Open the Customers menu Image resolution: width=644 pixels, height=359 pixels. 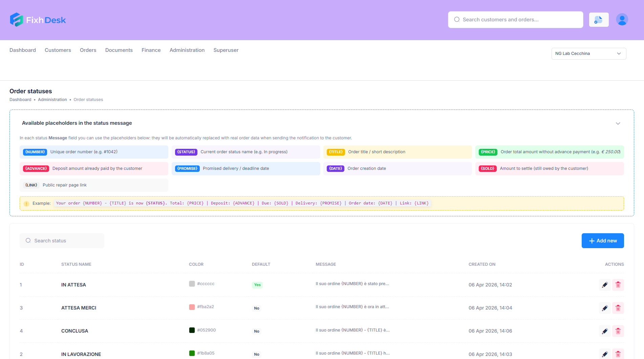point(58,50)
